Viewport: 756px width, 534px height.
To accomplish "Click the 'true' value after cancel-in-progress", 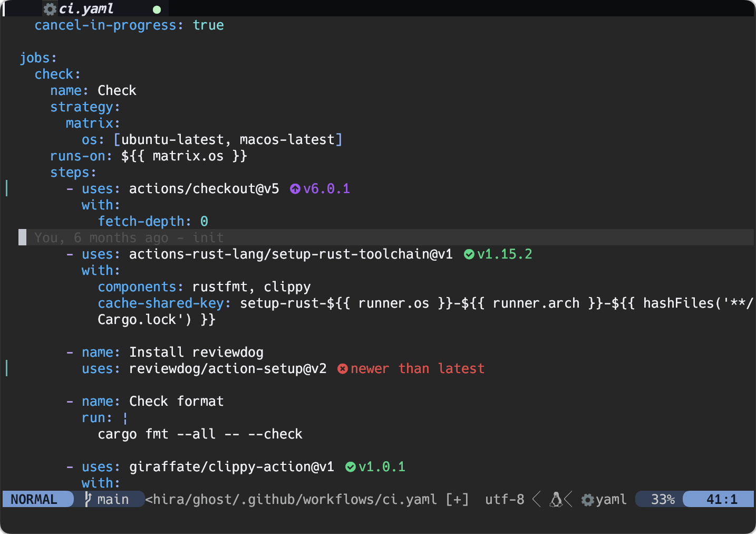I will click(208, 25).
